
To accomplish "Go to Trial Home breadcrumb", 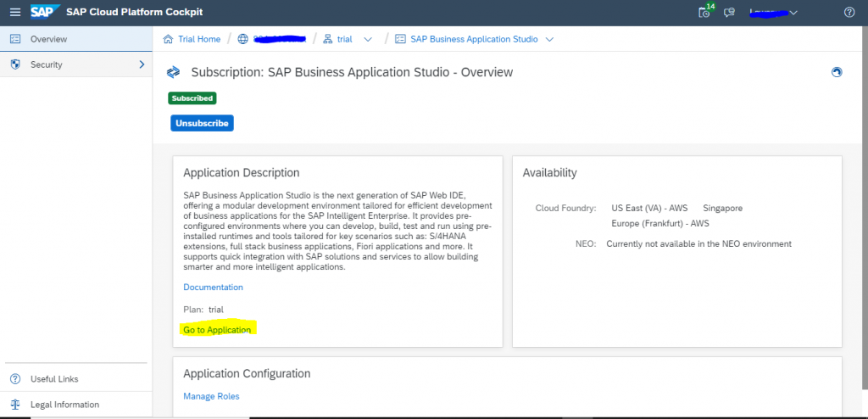I will [x=199, y=39].
